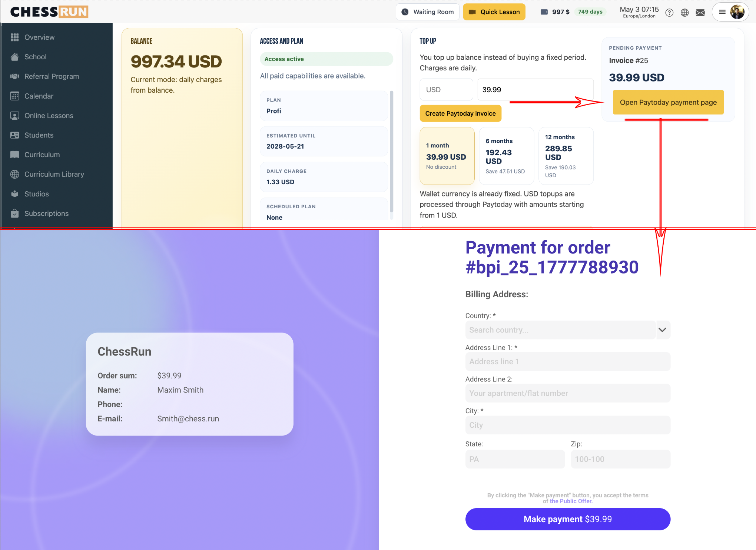Click the Online Lessons icon
Viewport: 756px width, 550px height.
point(15,116)
